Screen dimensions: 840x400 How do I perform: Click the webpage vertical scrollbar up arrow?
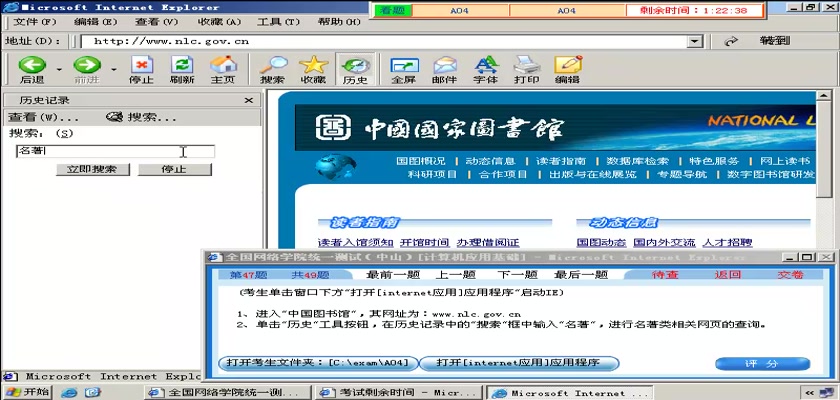point(823,96)
